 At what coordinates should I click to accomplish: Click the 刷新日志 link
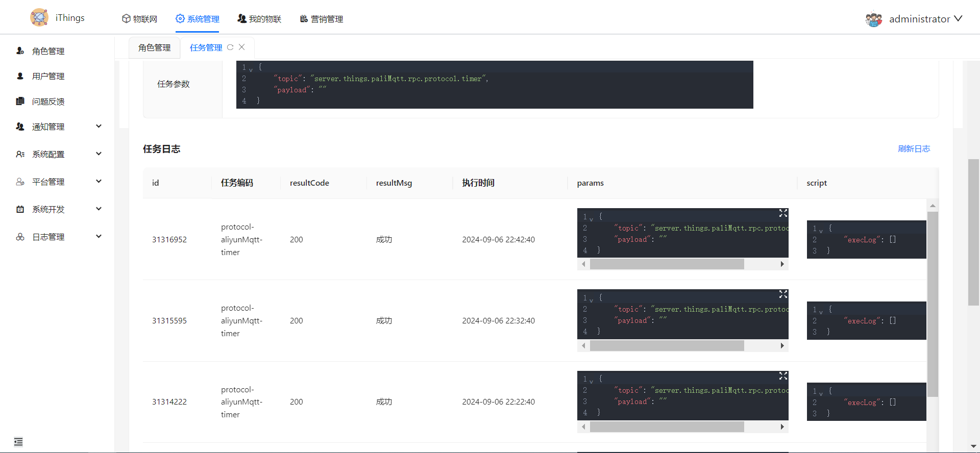pos(914,149)
